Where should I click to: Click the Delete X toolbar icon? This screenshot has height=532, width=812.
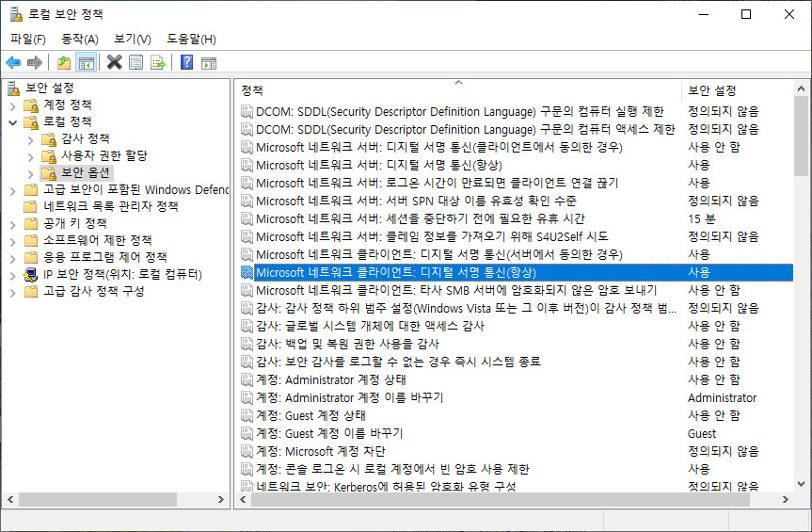[114, 63]
